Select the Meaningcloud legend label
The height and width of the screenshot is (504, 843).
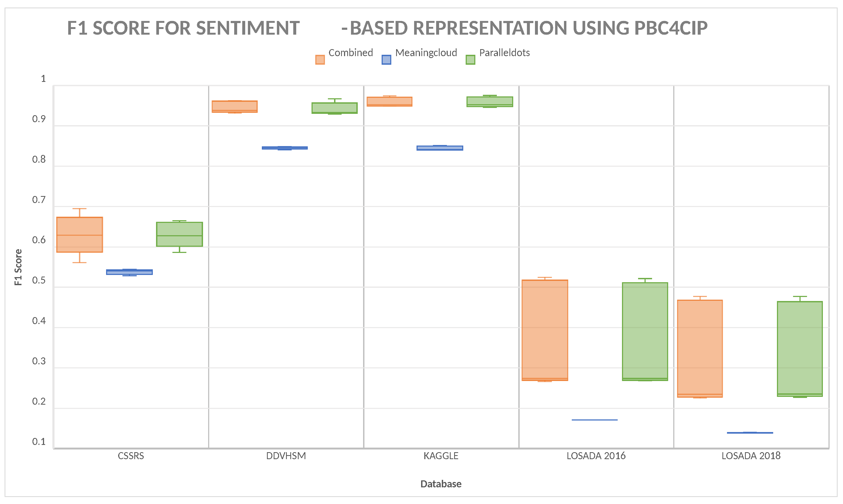[x=426, y=53]
